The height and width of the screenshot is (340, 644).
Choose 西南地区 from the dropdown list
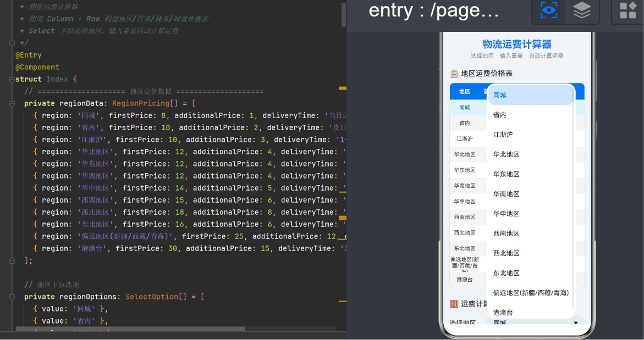(530, 233)
